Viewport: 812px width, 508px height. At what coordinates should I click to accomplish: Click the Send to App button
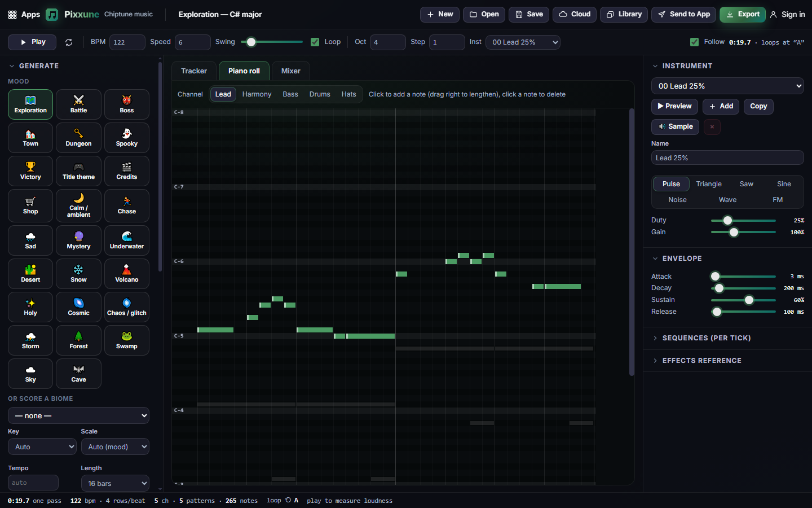coord(684,15)
